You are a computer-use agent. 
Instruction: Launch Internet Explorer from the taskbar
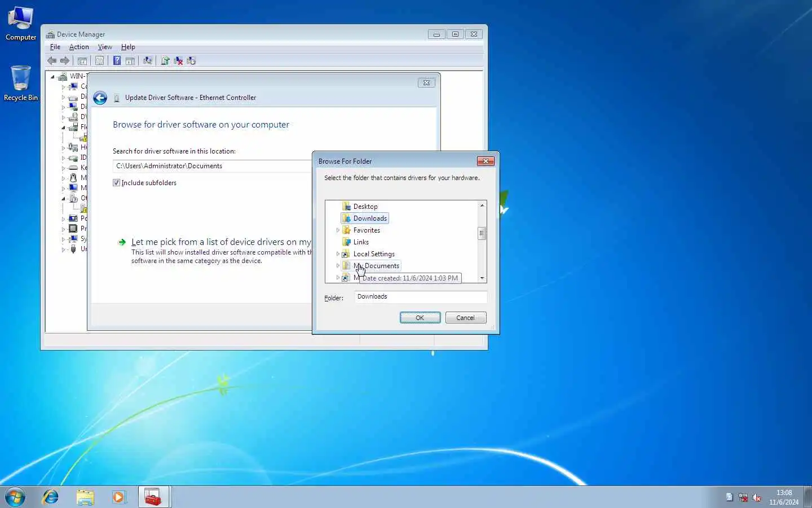click(51, 497)
